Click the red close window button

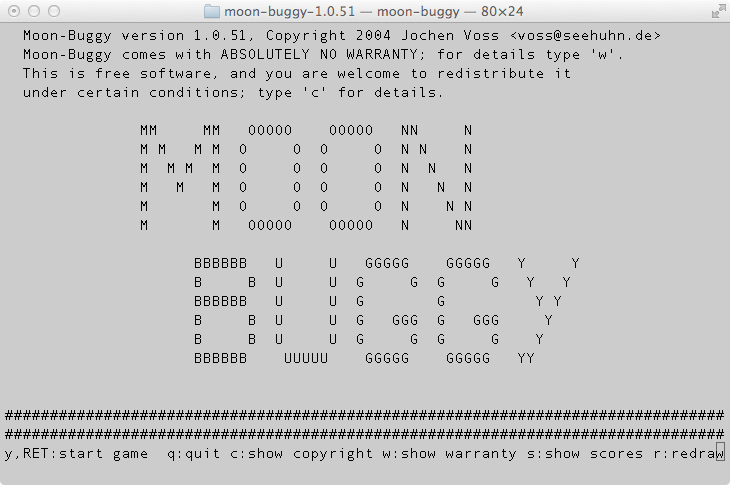(x=14, y=11)
